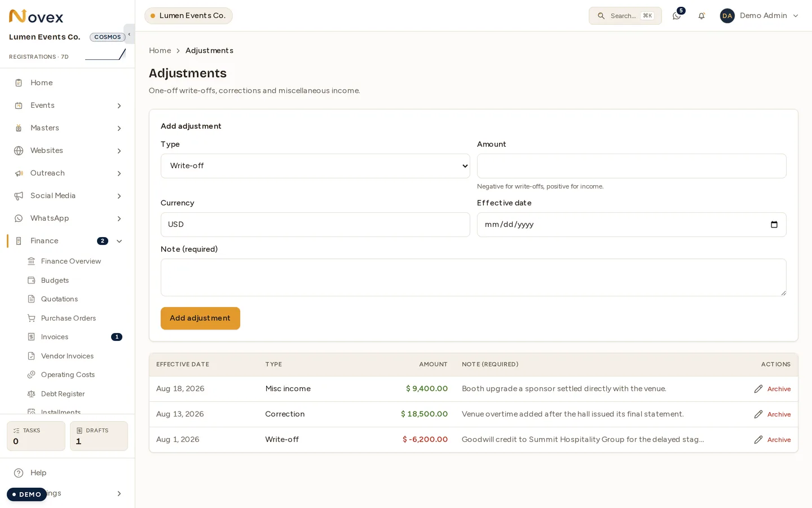
Task: Expand the Events submenu chevron
Action: (x=119, y=106)
